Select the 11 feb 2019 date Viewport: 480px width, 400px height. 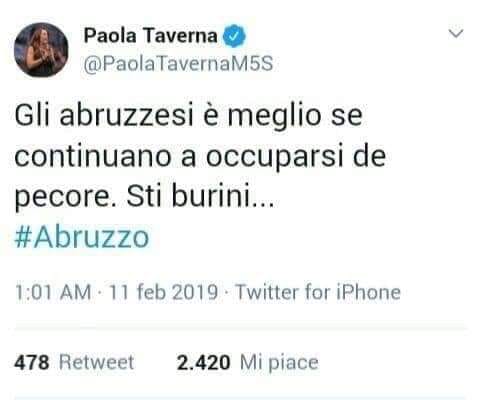tap(163, 292)
